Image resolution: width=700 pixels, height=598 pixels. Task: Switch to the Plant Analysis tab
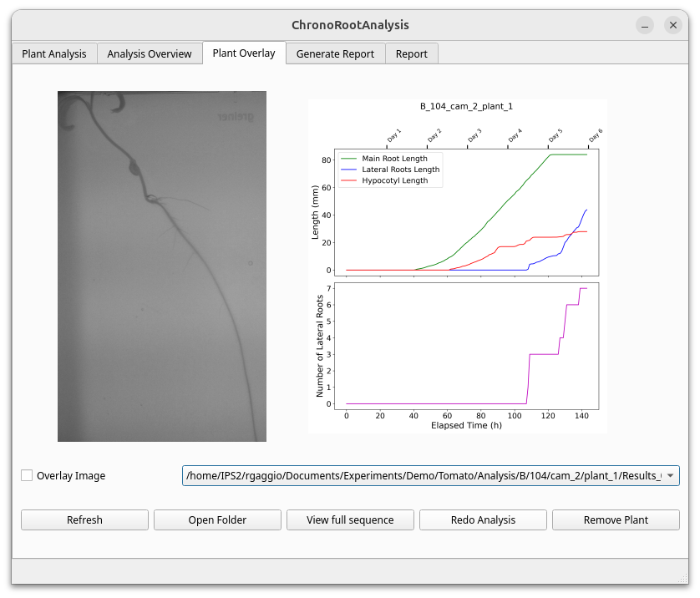54,53
